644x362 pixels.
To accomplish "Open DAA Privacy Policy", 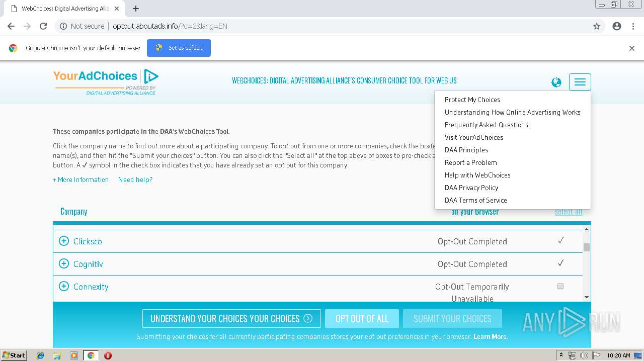I will pos(471,188).
